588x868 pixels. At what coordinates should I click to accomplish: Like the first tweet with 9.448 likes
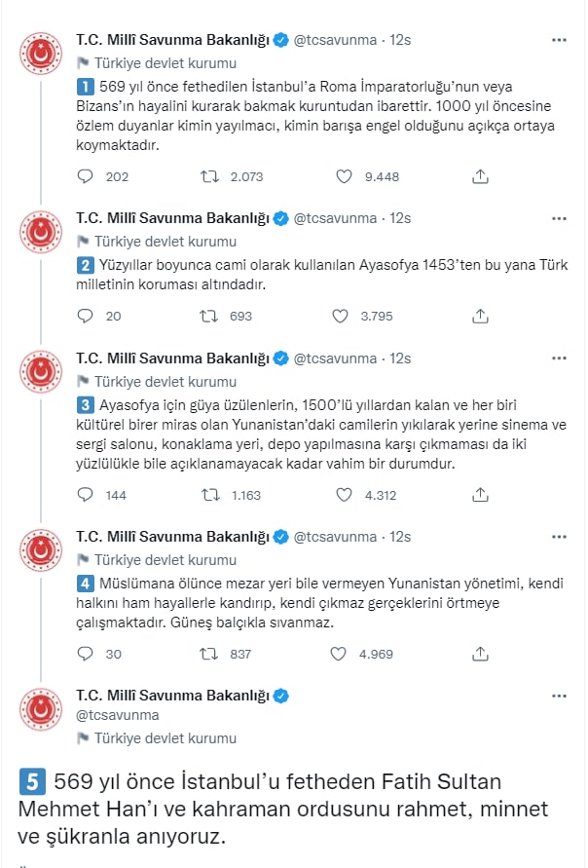[x=344, y=176]
